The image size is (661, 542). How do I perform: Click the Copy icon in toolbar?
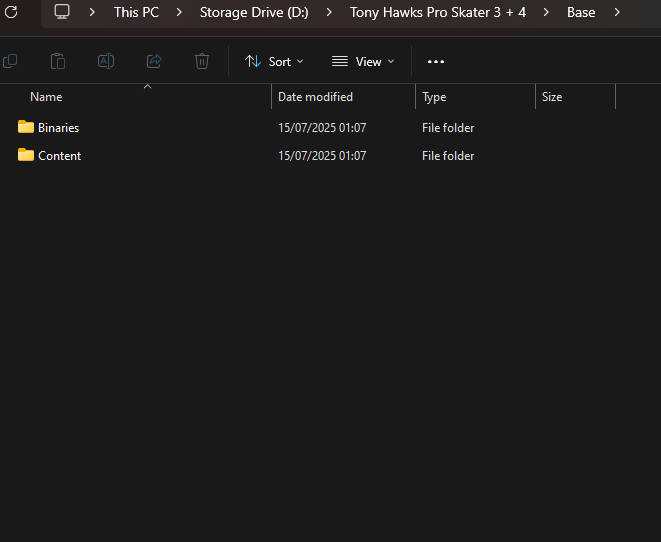pyautogui.click(x=10, y=61)
